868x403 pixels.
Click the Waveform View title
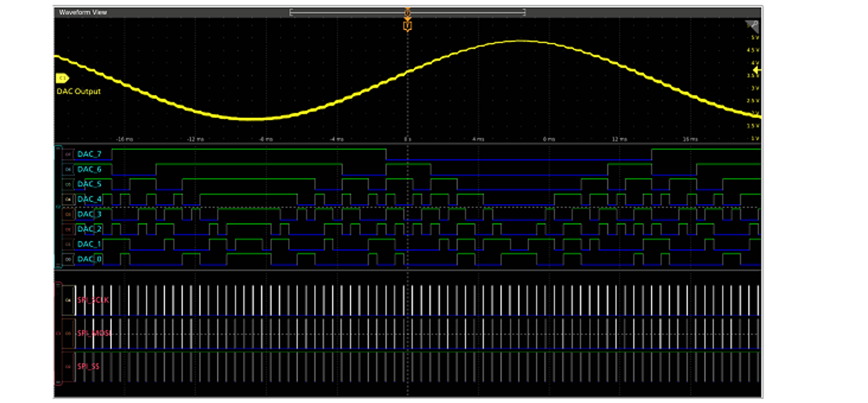(83, 12)
